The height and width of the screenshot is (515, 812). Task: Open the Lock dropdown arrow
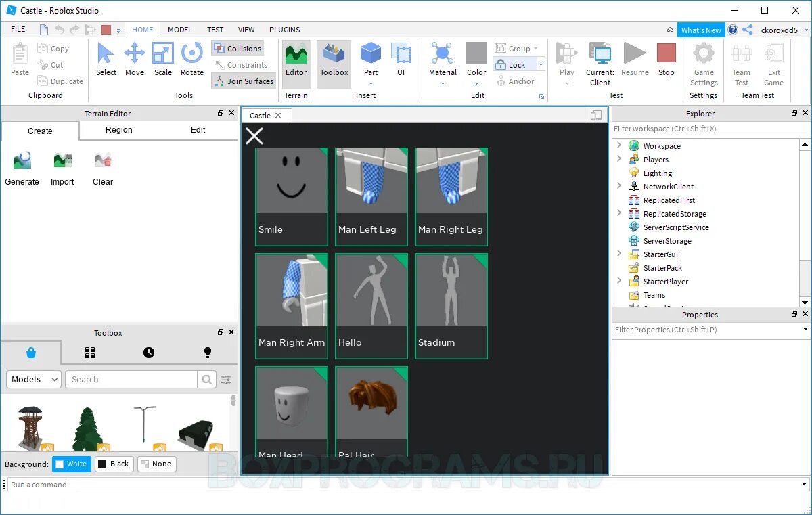(541, 65)
